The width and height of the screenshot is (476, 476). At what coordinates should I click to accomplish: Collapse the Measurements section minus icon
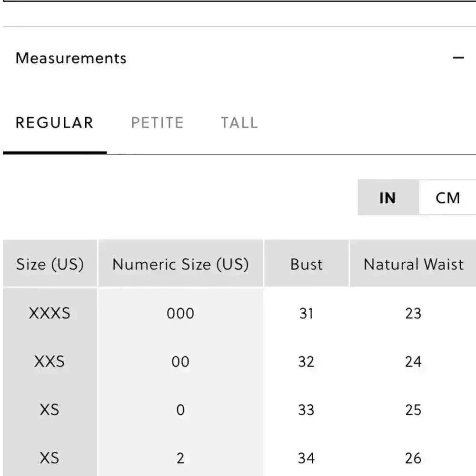[x=458, y=58]
